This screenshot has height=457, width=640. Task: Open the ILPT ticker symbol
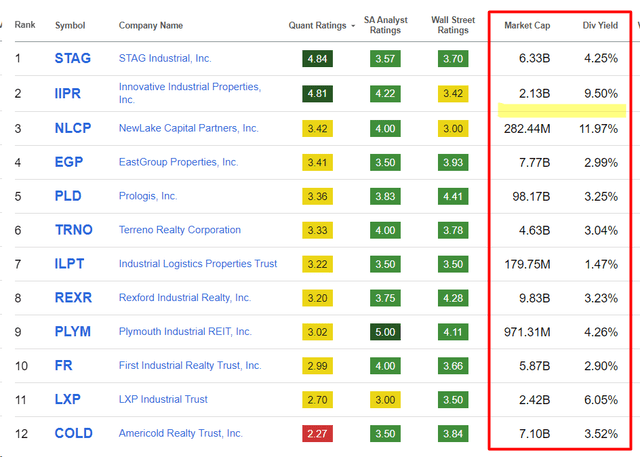pyautogui.click(x=69, y=264)
